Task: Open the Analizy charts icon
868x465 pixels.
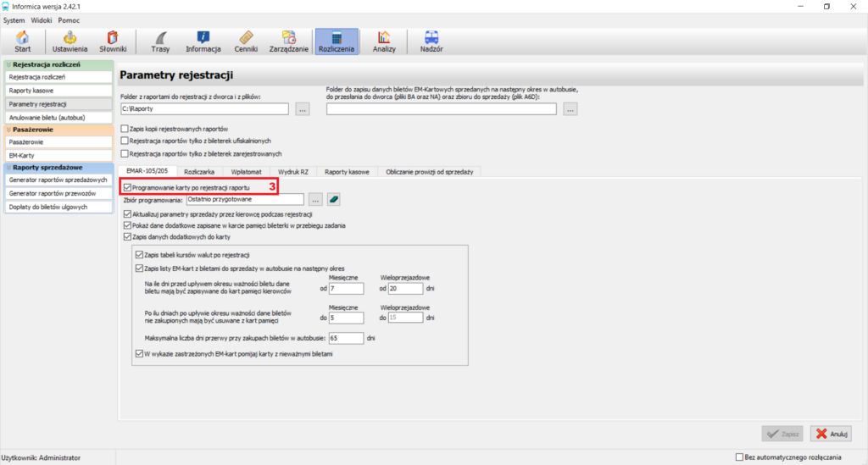Action: pos(384,42)
